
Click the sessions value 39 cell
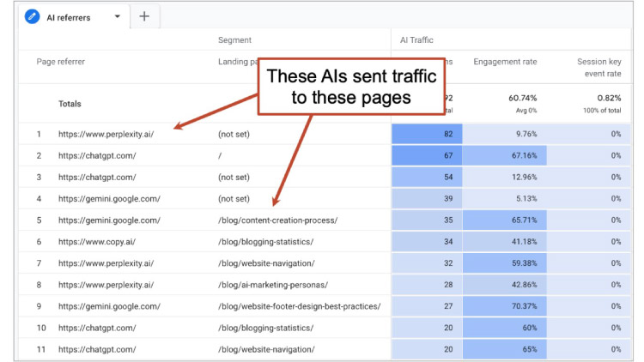point(427,199)
